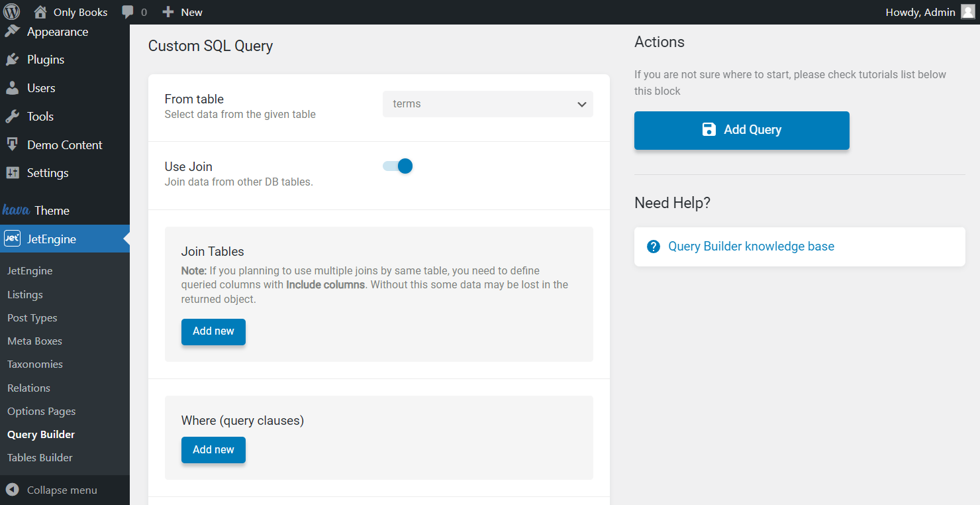Open the WordPress logo menu
This screenshot has height=505, width=980.
tap(12, 12)
